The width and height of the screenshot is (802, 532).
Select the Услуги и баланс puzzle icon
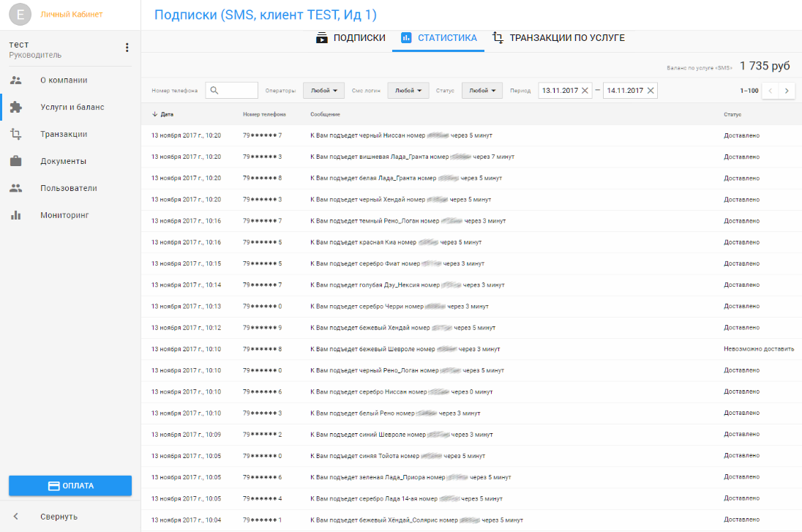(x=16, y=107)
